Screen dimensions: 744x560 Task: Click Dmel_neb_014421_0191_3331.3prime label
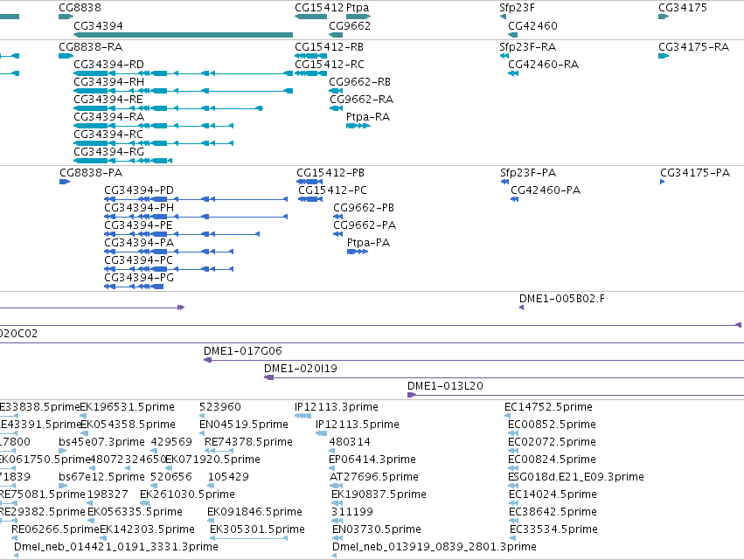(115, 547)
